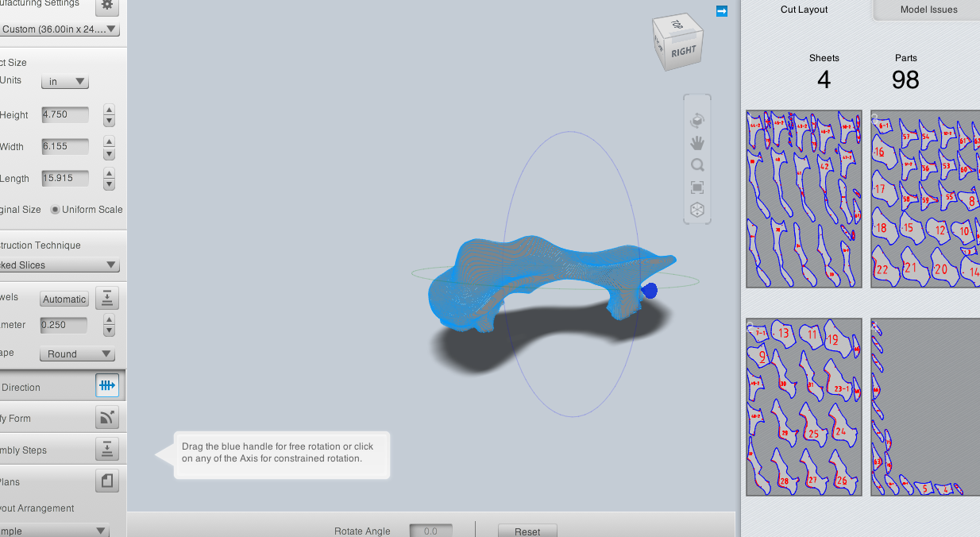Click the perspective cube view icon

coord(697,210)
